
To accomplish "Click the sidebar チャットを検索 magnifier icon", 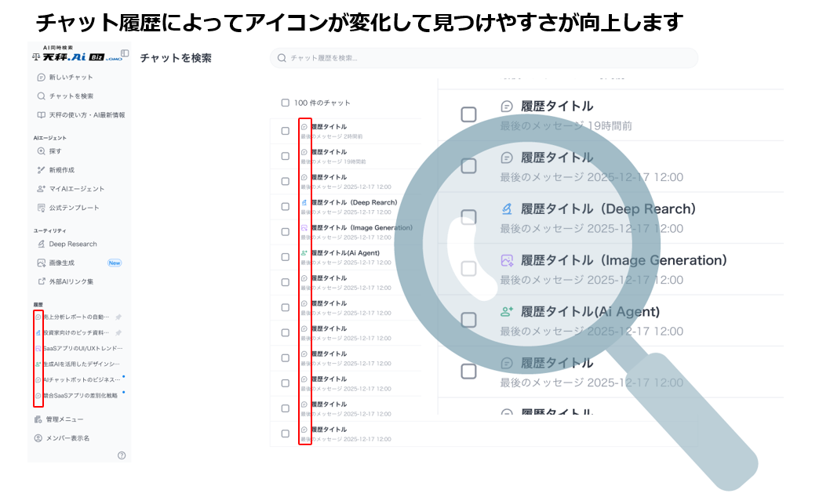I will [x=41, y=96].
